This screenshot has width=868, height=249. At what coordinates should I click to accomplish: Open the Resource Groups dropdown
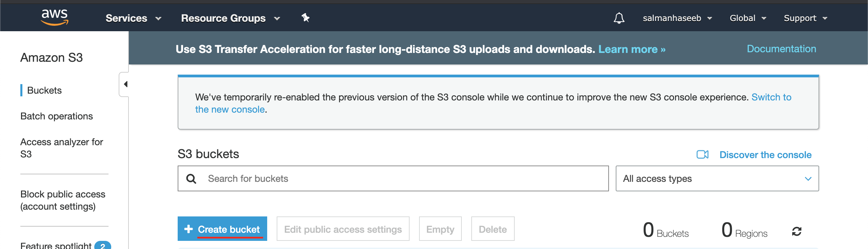pos(230,18)
